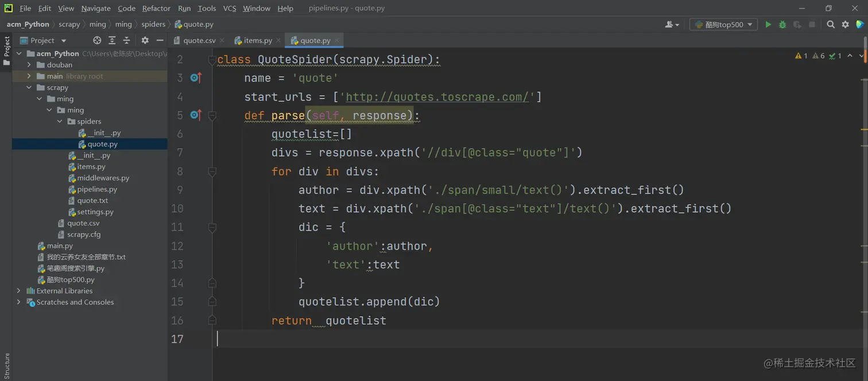Click the PyCharm logo in title bar
Viewport: 868px width, 381px height.
coord(9,8)
